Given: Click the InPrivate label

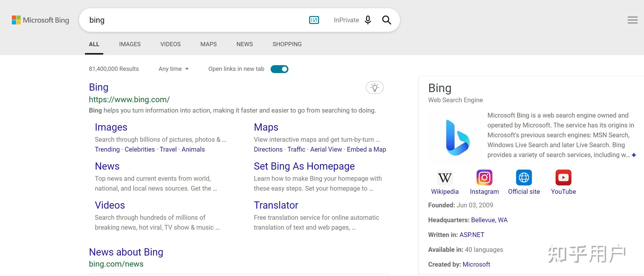Looking at the screenshot, I should [x=346, y=20].
